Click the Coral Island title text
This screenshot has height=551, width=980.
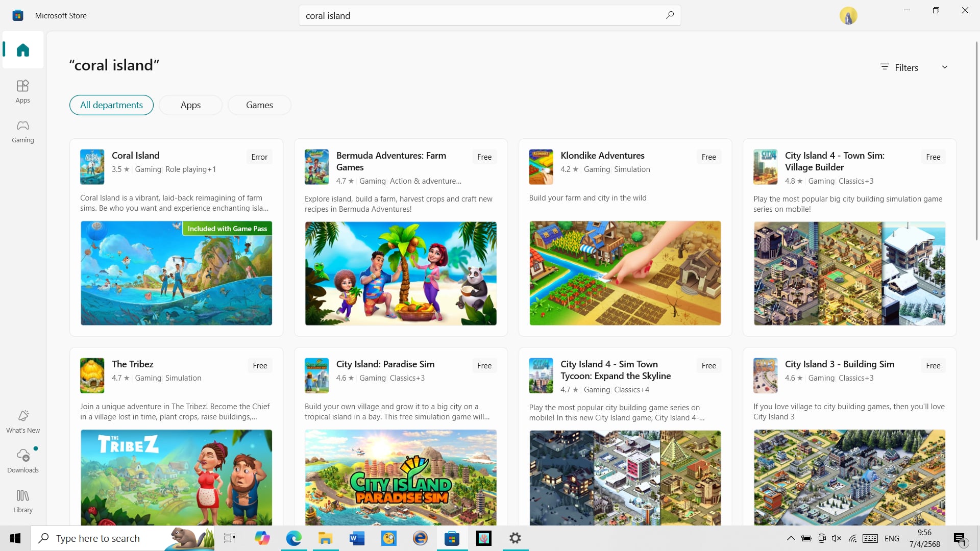coord(135,156)
